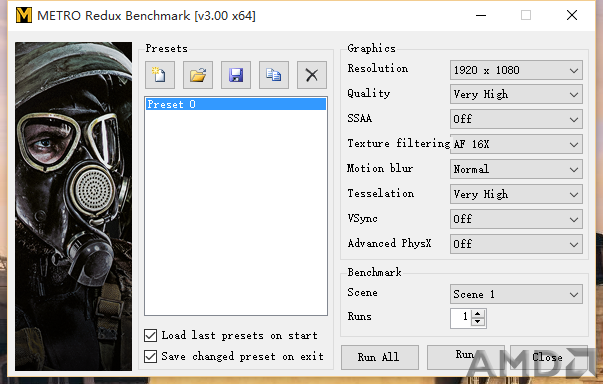Click the Run button
The width and height of the screenshot is (603, 384).
(x=465, y=357)
